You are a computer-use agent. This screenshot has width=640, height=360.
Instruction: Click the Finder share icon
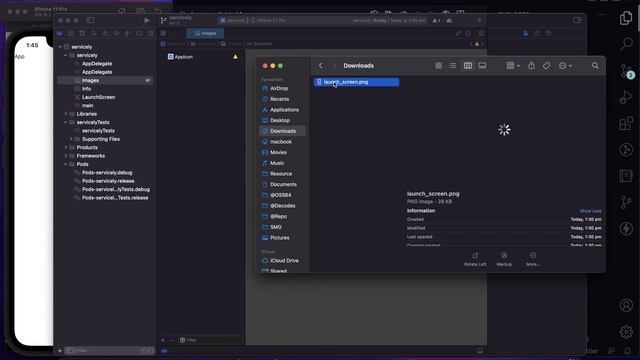[x=531, y=66]
